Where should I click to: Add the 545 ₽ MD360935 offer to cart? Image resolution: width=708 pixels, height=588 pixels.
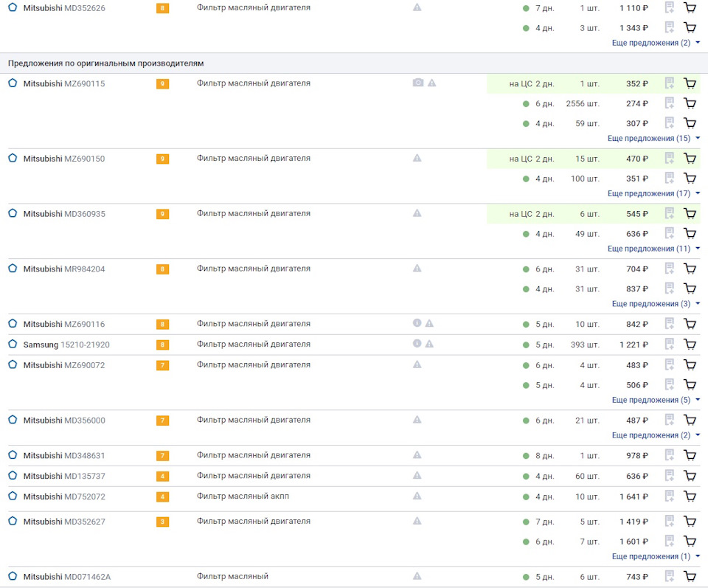[690, 214]
